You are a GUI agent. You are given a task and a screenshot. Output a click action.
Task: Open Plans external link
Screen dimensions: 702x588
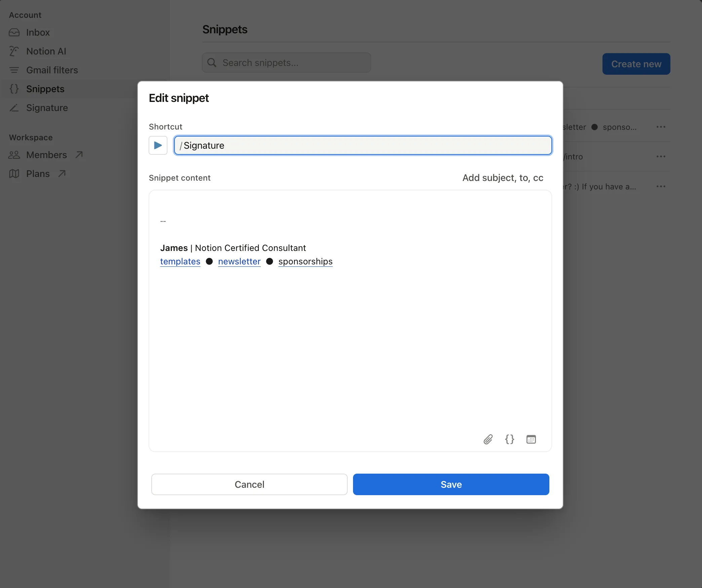point(38,174)
